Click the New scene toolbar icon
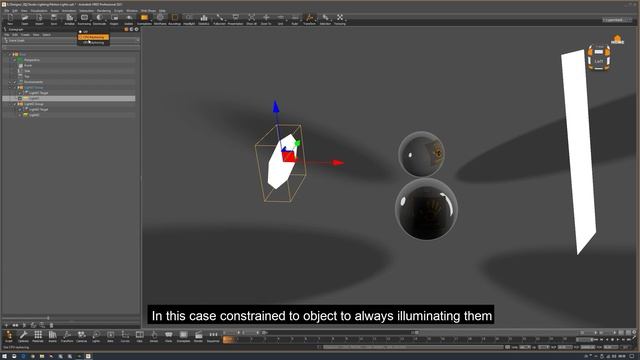 tap(10, 19)
